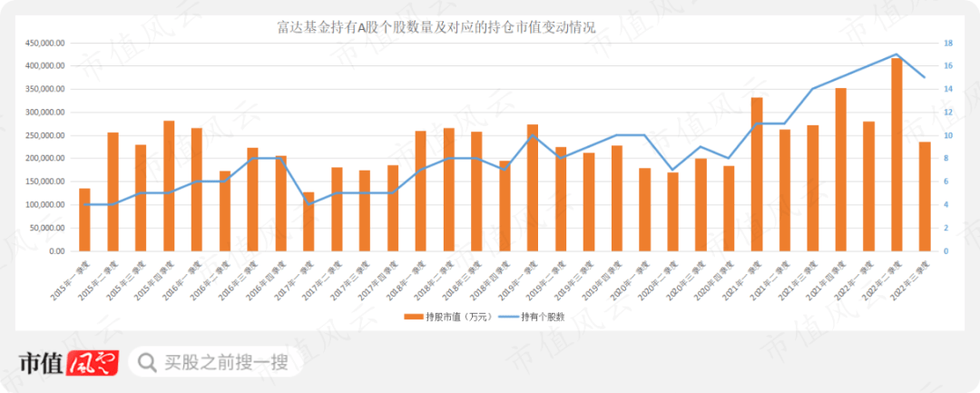Click the orange bar for 2019年一季度

pyautogui.click(x=533, y=188)
